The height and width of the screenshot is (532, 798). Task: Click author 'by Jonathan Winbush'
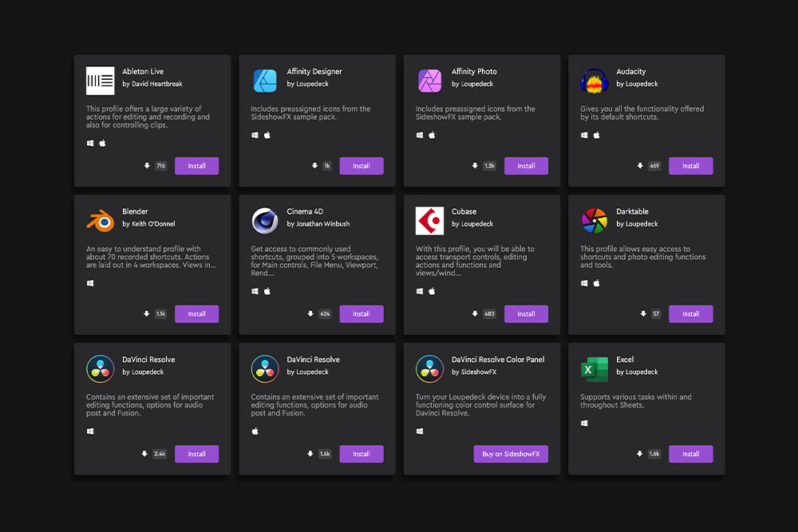tap(318, 224)
